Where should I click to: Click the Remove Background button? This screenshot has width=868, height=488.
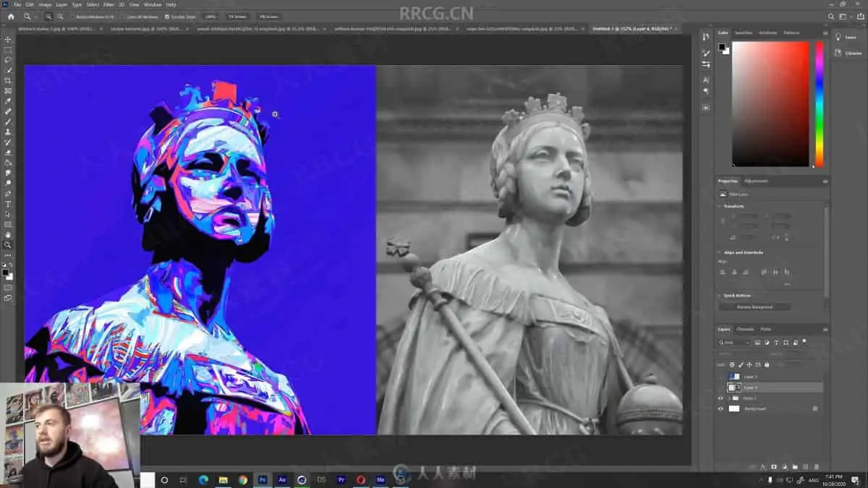point(754,307)
